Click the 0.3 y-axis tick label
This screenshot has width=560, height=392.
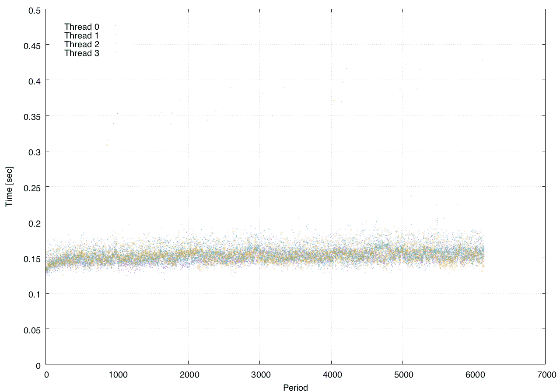(x=34, y=152)
